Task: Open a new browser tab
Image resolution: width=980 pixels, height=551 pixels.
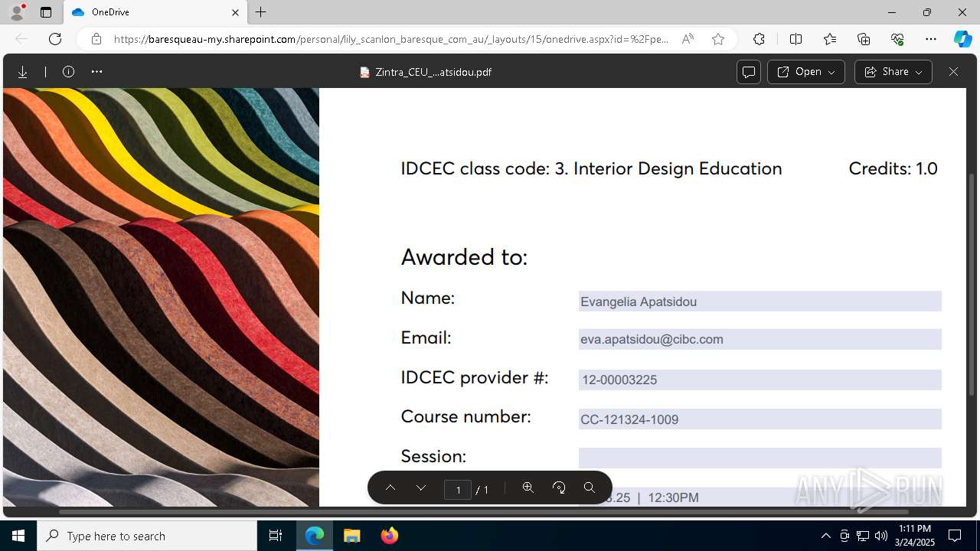Action: pyautogui.click(x=261, y=12)
